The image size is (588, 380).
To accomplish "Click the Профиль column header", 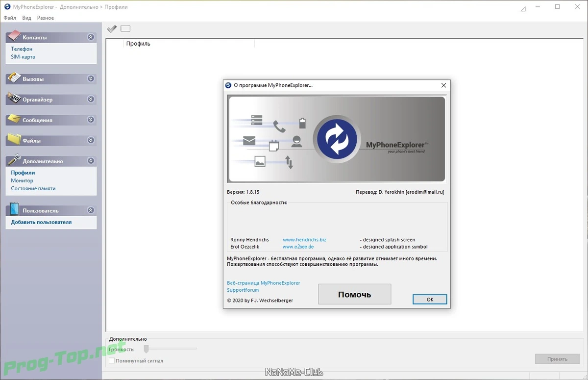I will pyautogui.click(x=189, y=44).
